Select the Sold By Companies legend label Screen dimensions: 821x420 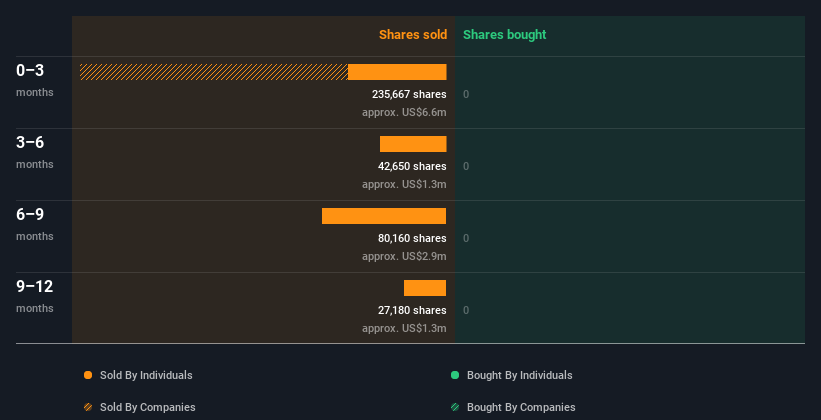pos(148,407)
